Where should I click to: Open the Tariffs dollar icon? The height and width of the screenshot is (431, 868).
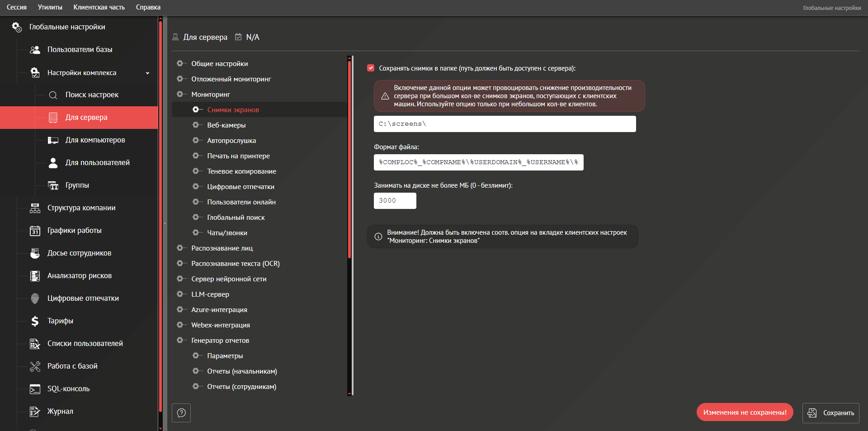(x=35, y=321)
